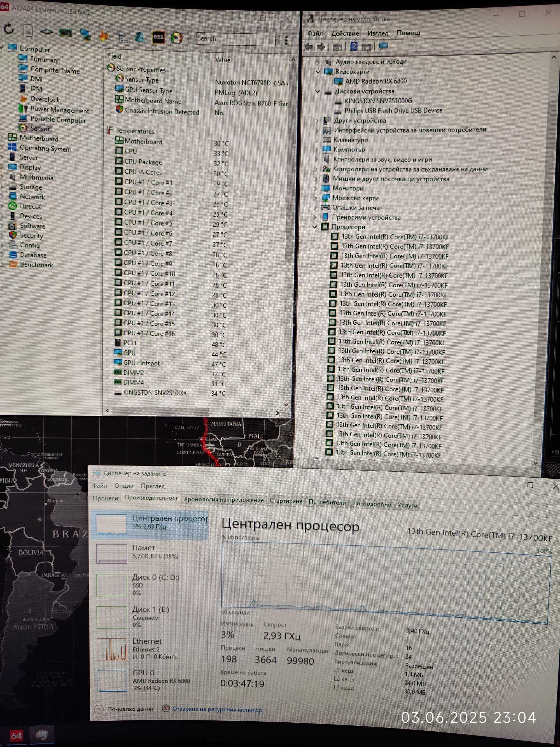Click the AIDA64 memory module toolbar icon

coord(66,33)
